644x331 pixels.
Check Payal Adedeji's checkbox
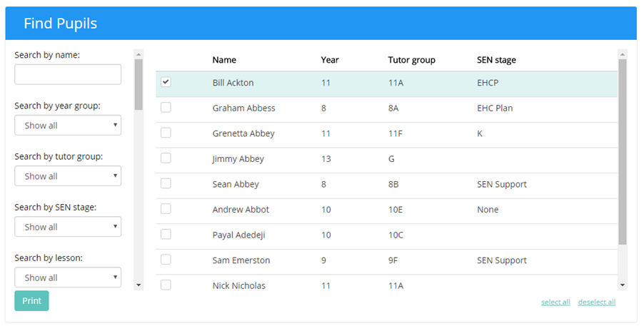pos(166,234)
